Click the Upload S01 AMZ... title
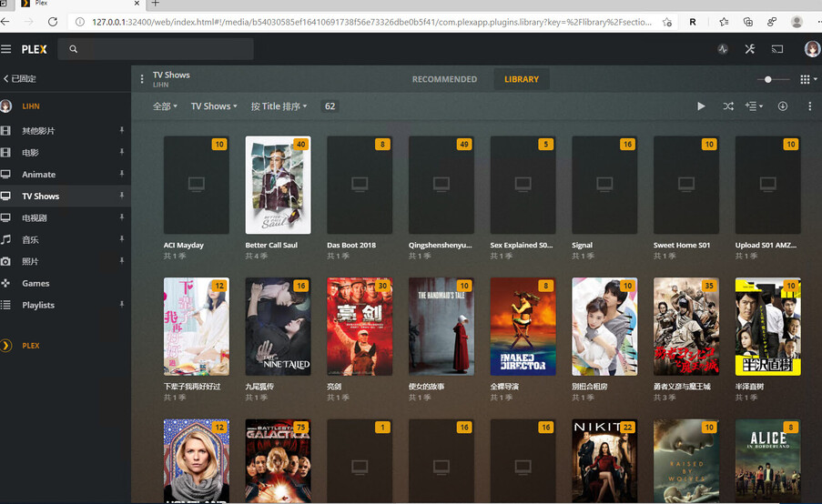The height and width of the screenshot is (504, 822). click(766, 246)
